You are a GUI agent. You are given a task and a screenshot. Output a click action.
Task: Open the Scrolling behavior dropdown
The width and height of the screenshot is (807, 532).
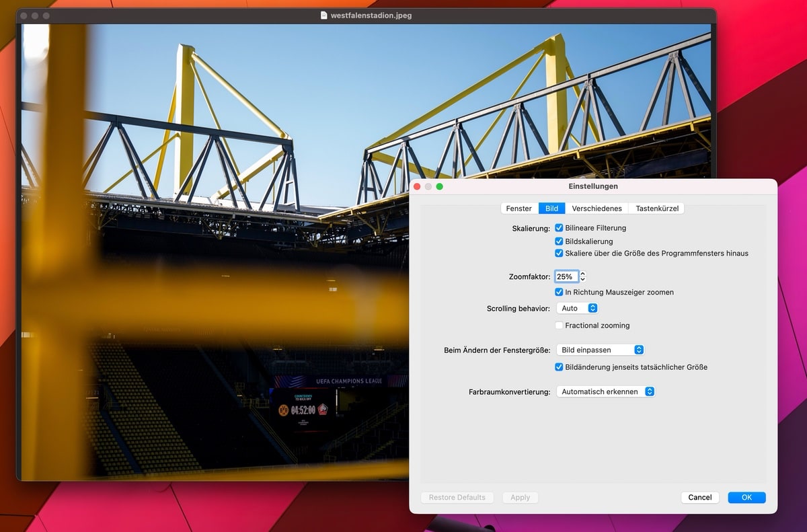click(577, 308)
